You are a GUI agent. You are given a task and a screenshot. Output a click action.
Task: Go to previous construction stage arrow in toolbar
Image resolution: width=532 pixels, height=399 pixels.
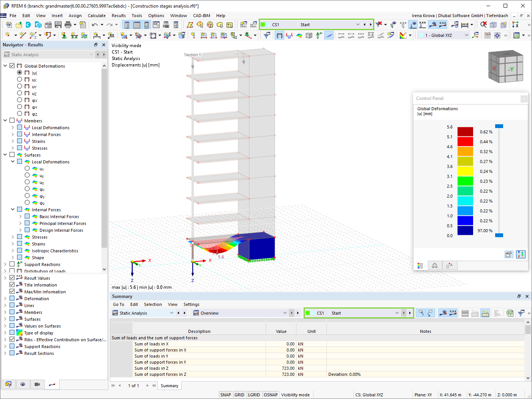point(364,25)
